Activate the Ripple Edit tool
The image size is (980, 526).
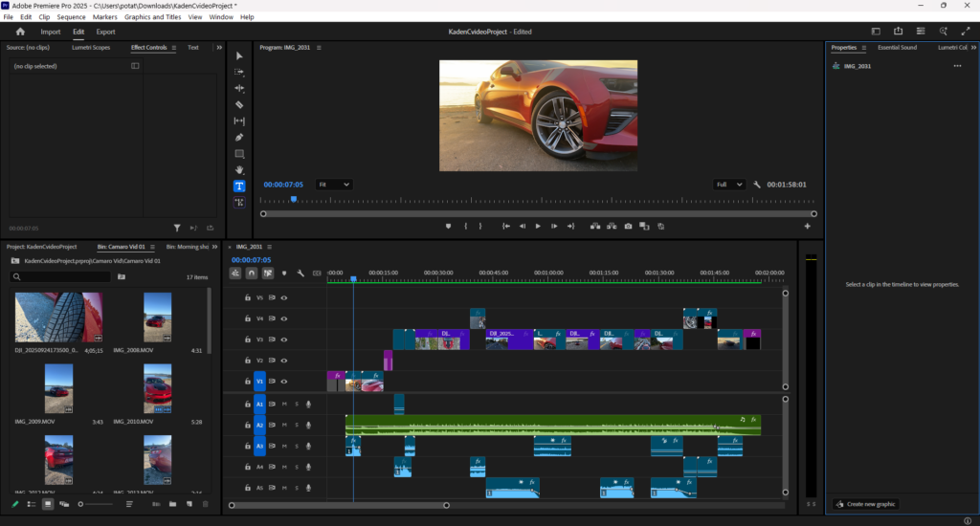pyautogui.click(x=239, y=88)
